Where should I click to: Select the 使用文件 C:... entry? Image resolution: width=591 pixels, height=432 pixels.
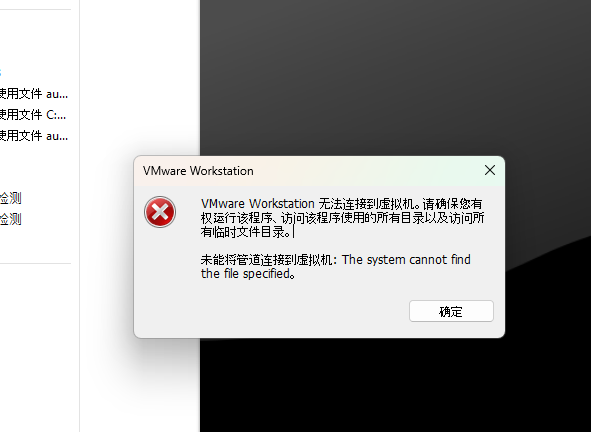33,114
